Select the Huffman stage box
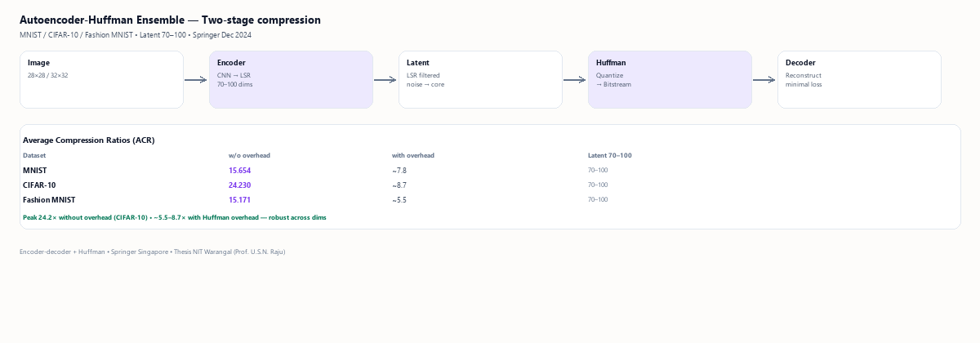The image size is (980, 343). tap(670, 79)
